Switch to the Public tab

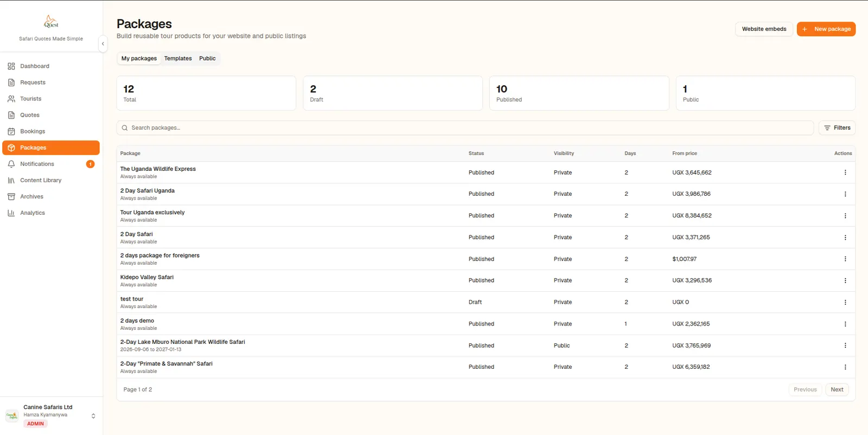(207, 59)
